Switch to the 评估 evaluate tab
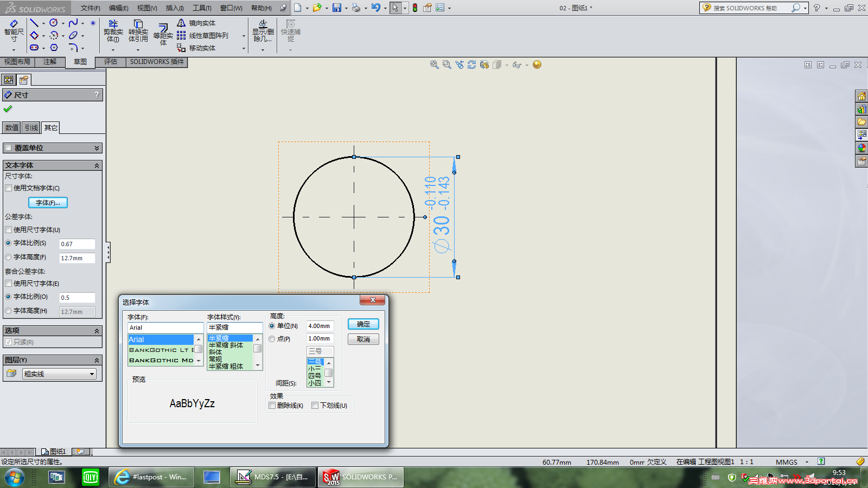The height and width of the screenshot is (488, 868). click(111, 62)
